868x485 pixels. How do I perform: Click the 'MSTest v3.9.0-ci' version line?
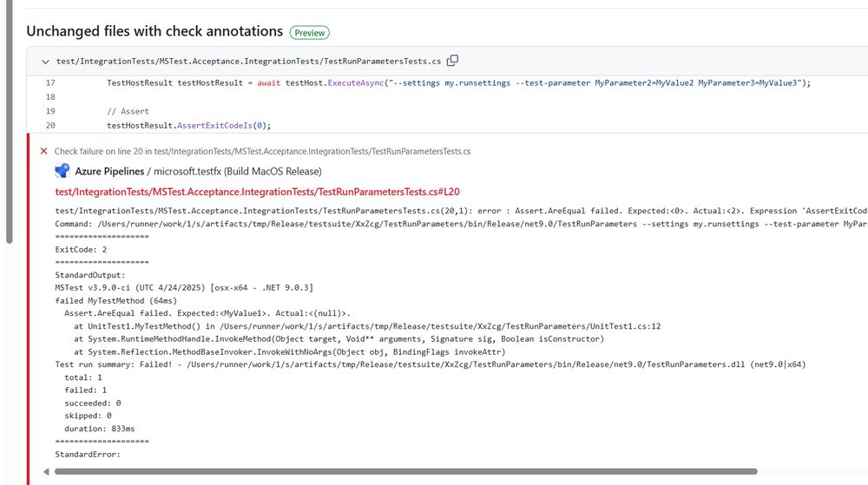pos(184,287)
